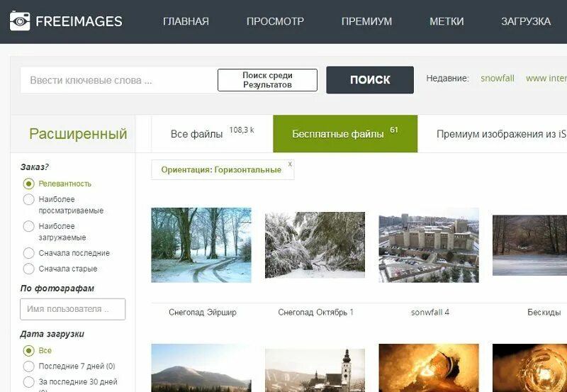The image size is (567, 392).
Task: Click the sonwfall 4 title link
Action: point(430,312)
